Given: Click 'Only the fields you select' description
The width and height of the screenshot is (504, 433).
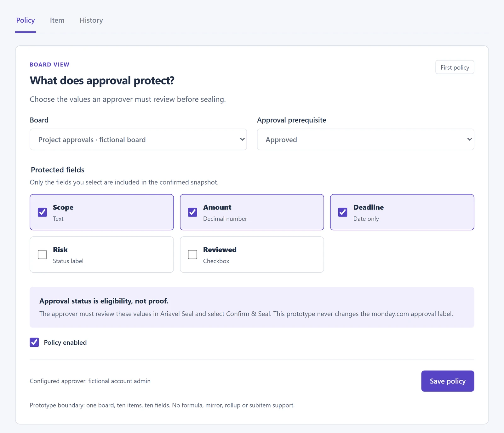Looking at the screenshot, I should pyautogui.click(x=124, y=182).
